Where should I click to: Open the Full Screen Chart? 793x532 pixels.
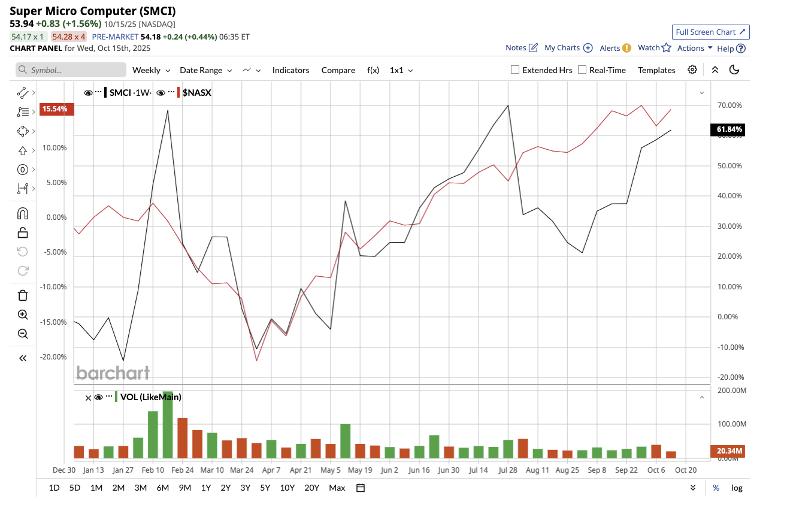point(711,32)
